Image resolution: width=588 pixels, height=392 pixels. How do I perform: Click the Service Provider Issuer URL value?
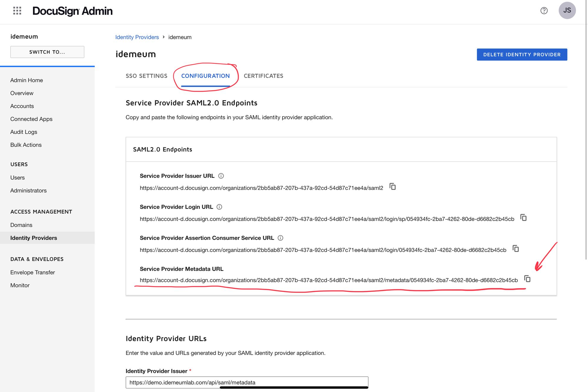click(261, 188)
